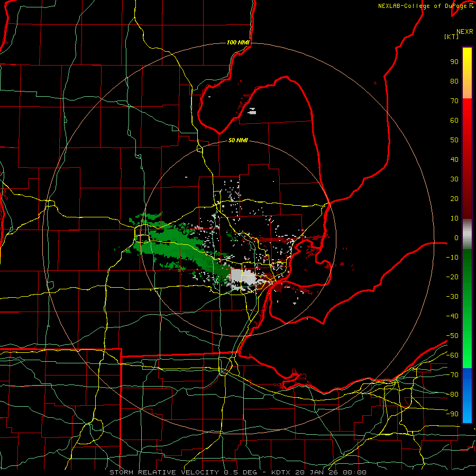
Task: Click the 'NEXR' label above the color scale
Action: click(465, 32)
